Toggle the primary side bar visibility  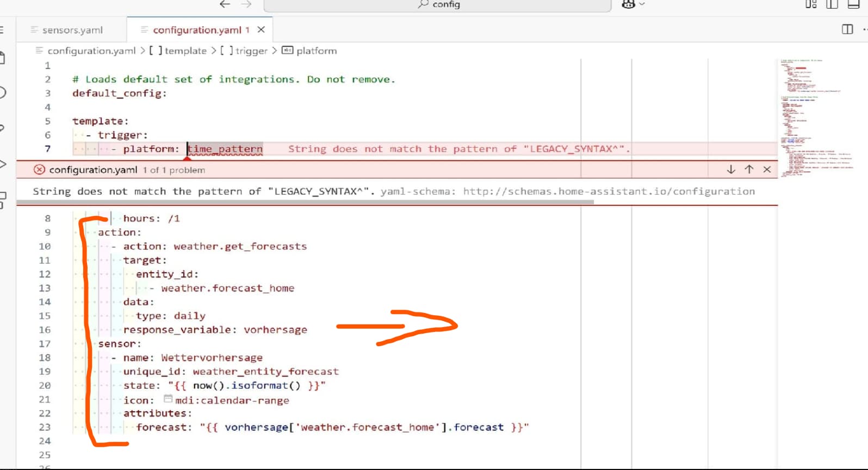click(832, 4)
